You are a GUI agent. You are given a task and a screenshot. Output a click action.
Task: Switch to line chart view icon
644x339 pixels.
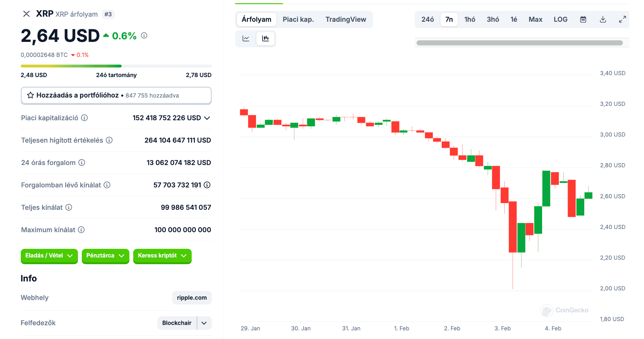coord(246,38)
